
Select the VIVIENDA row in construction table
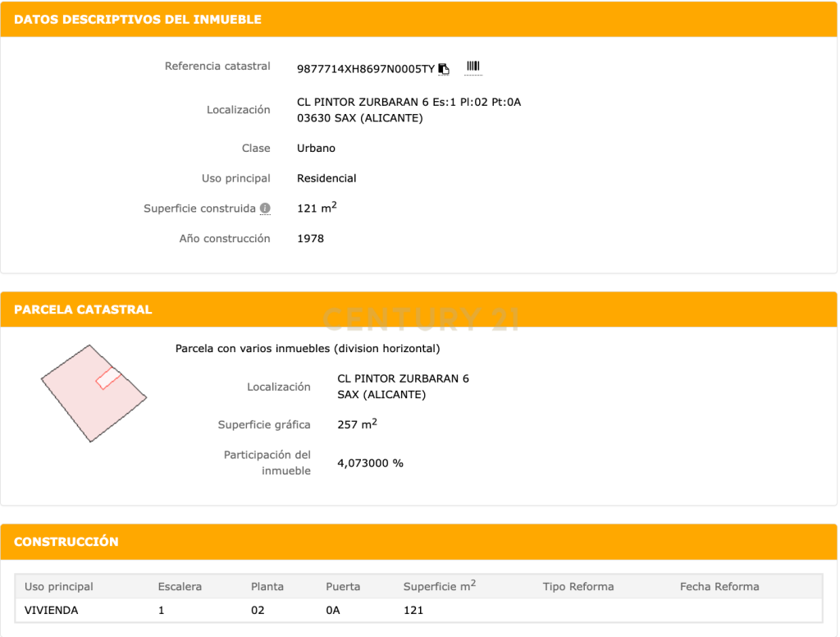coord(52,611)
